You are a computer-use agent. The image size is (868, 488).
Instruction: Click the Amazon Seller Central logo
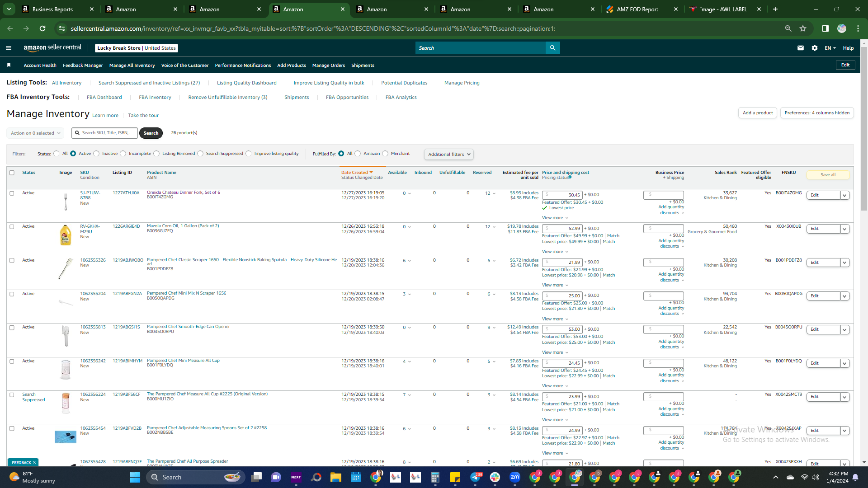tap(52, 47)
